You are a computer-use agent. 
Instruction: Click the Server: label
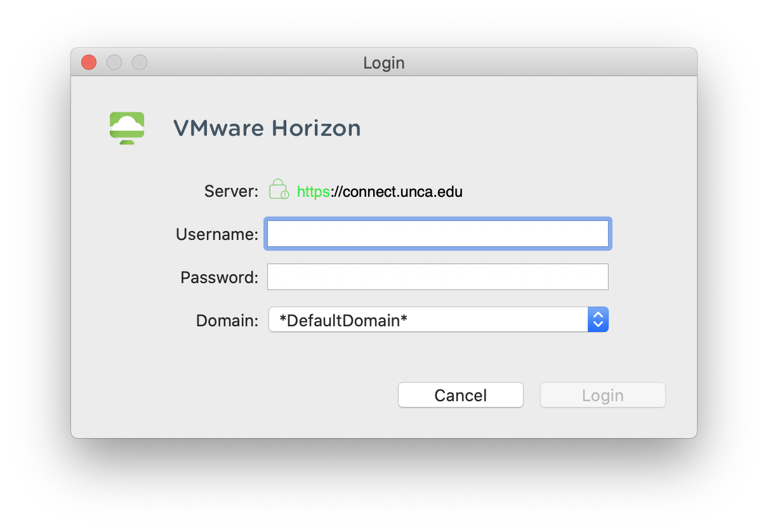click(230, 191)
